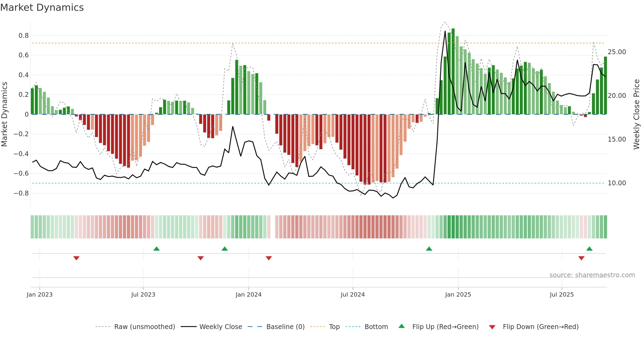Select the Flip Down marker between Jul 2023 and Jan 2024
644x362 pixels.
(x=200, y=258)
